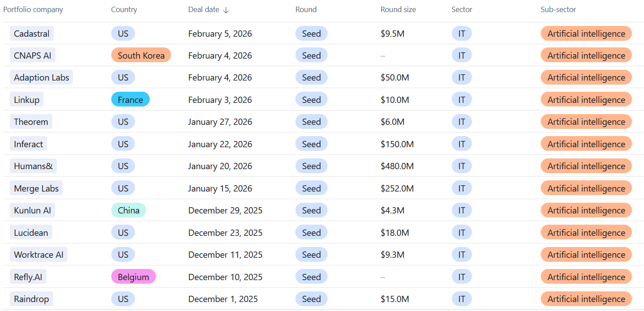Click the Sub-sector column header
Image resolution: width=644 pixels, height=311 pixels.
coord(558,9)
